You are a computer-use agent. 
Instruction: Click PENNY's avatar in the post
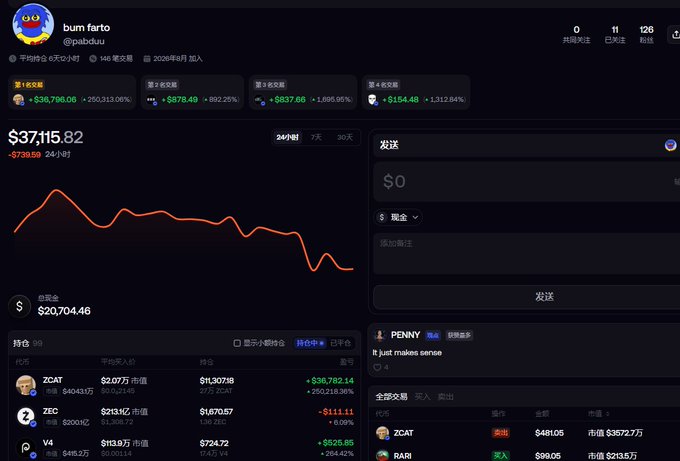pyautogui.click(x=380, y=335)
